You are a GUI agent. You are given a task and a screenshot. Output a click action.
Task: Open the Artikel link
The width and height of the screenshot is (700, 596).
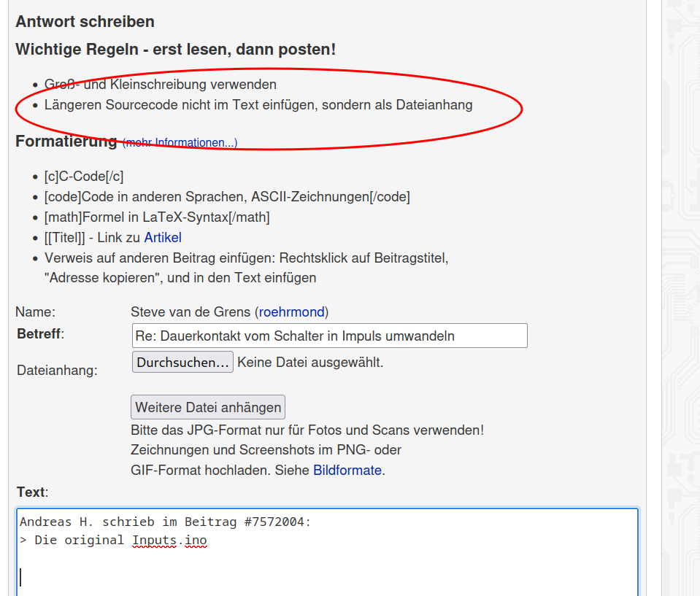(x=163, y=237)
